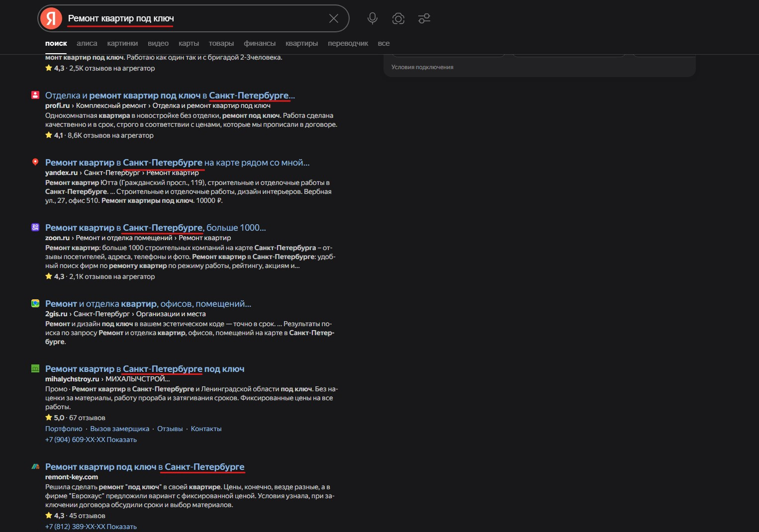Click the profi.ru domain breadcrumb
Screen dimensions: 759x532
(57, 105)
